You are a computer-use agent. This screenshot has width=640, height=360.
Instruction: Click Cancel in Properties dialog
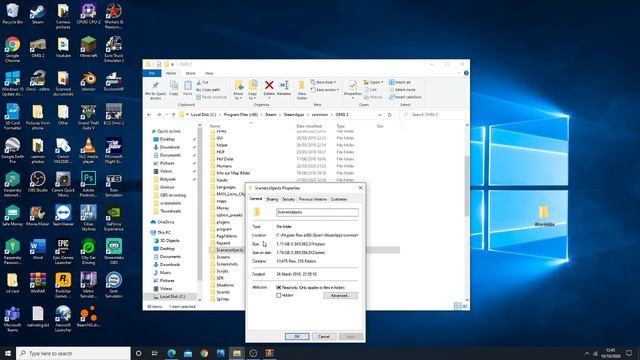pyautogui.click(x=324, y=337)
